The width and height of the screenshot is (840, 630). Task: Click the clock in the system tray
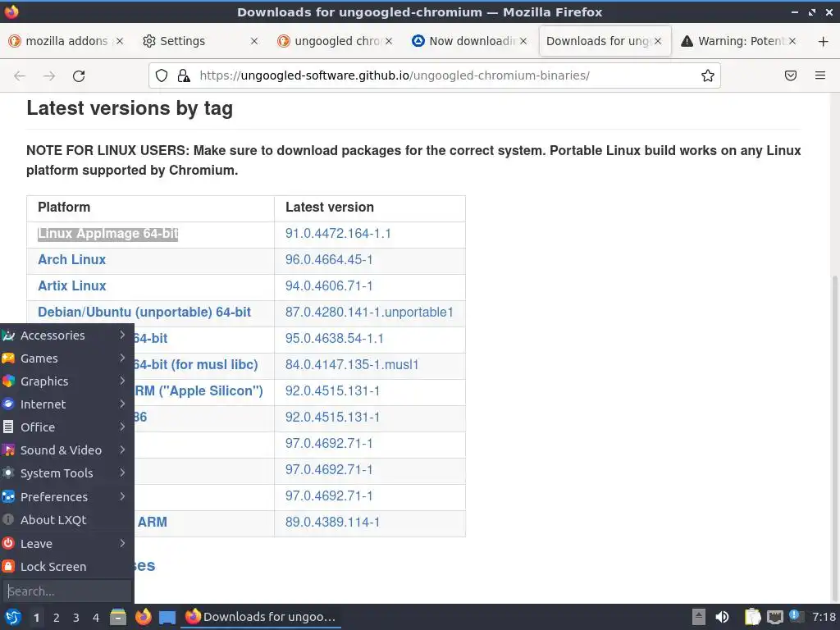coord(824,617)
